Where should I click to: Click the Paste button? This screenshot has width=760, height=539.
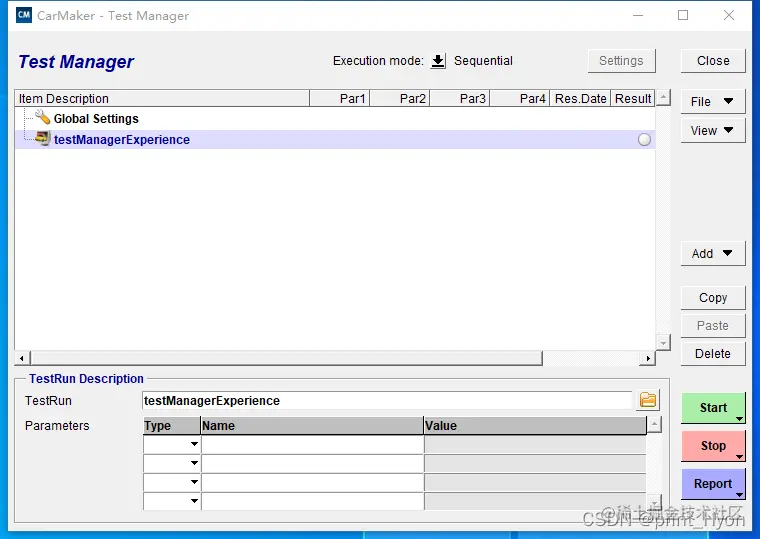click(x=712, y=326)
